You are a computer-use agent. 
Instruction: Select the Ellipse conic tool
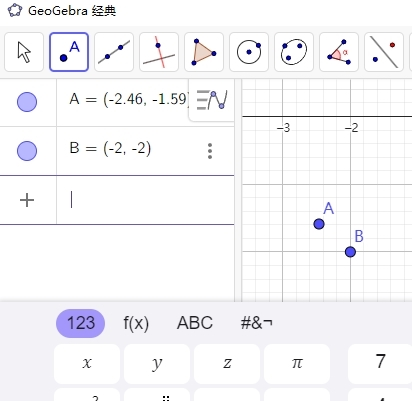click(294, 52)
